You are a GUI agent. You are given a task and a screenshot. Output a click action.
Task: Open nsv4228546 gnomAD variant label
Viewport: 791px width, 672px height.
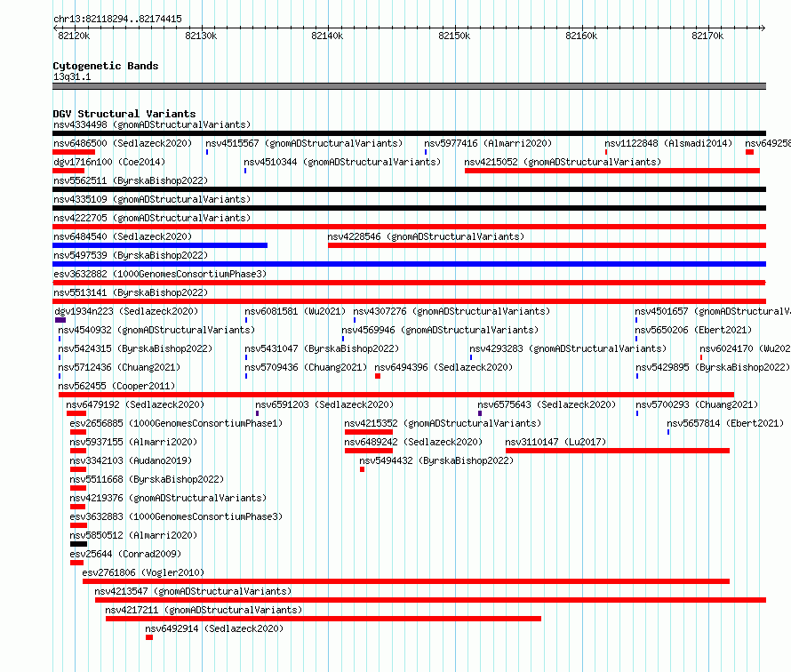point(426,236)
